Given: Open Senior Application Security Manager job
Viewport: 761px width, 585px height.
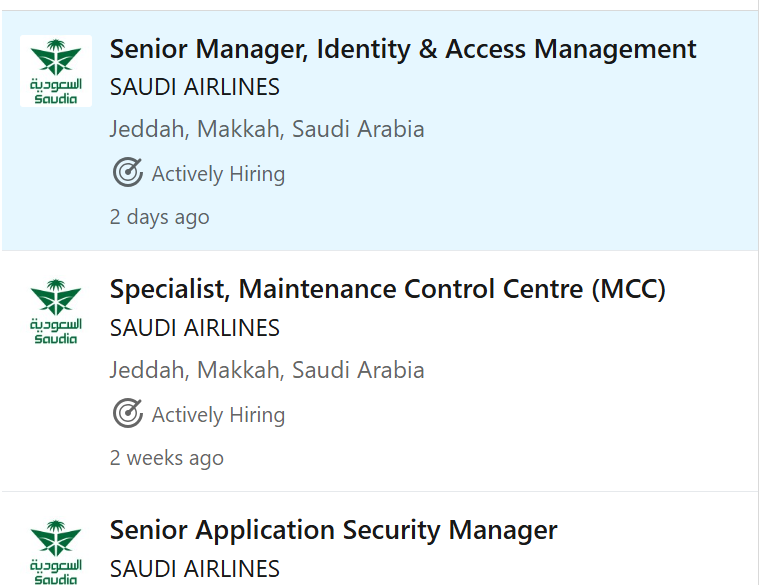Looking at the screenshot, I should pyautogui.click(x=333, y=530).
